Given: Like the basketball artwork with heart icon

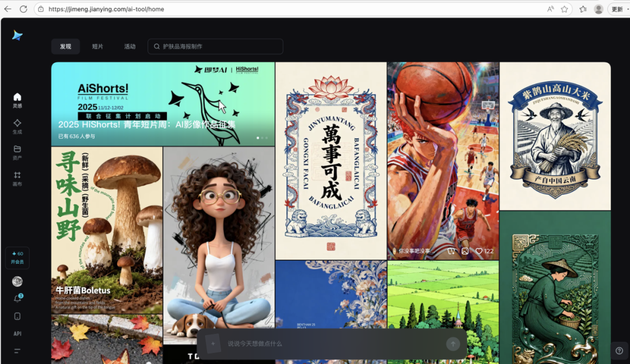Looking at the screenshot, I should pyautogui.click(x=479, y=251).
